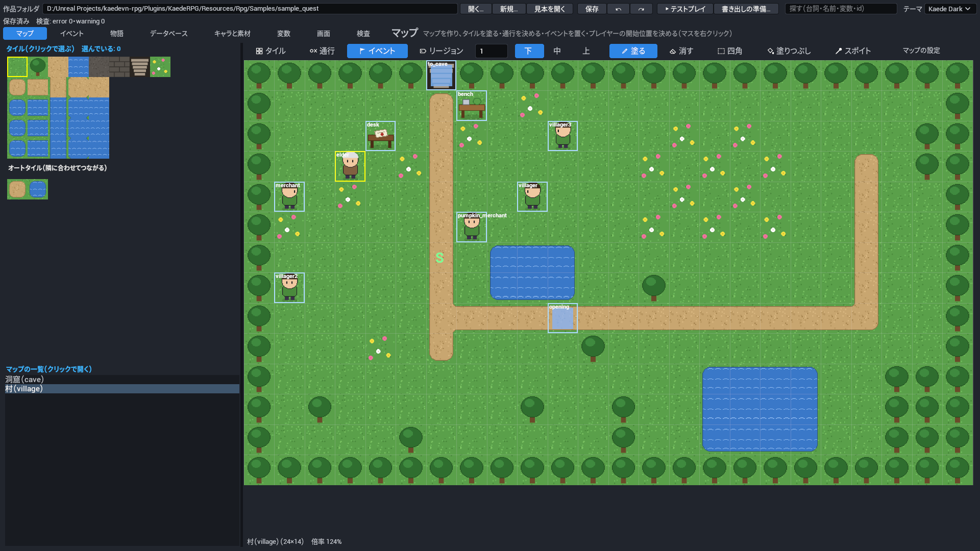The image size is (980, 551).
Task: Select the elder event on the map
Action: click(350, 166)
